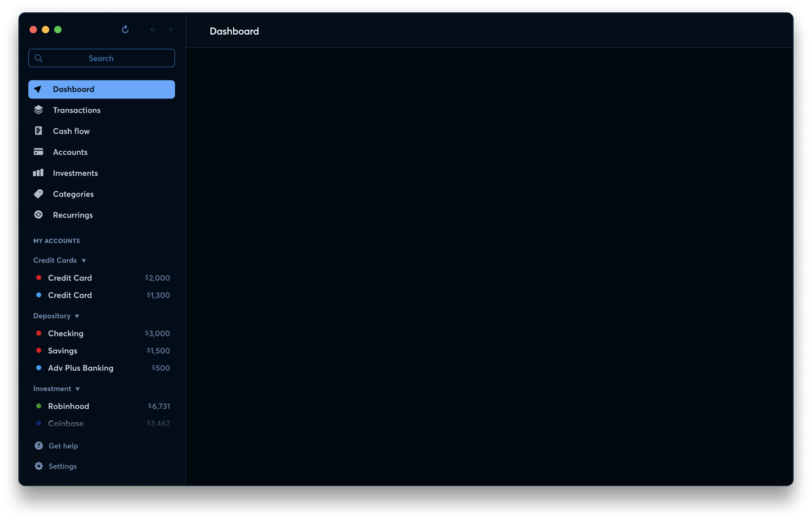Click the Investments bar chart icon
812x520 pixels.
[x=39, y=173]
